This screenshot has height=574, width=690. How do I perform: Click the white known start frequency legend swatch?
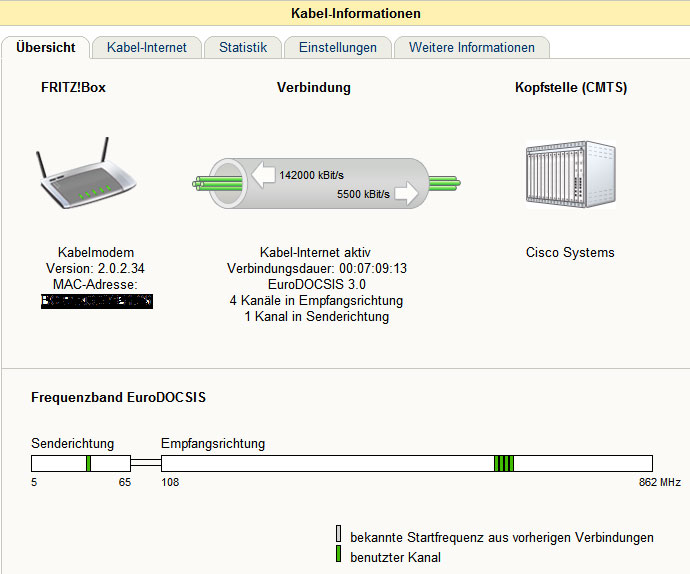pos(339,537)
